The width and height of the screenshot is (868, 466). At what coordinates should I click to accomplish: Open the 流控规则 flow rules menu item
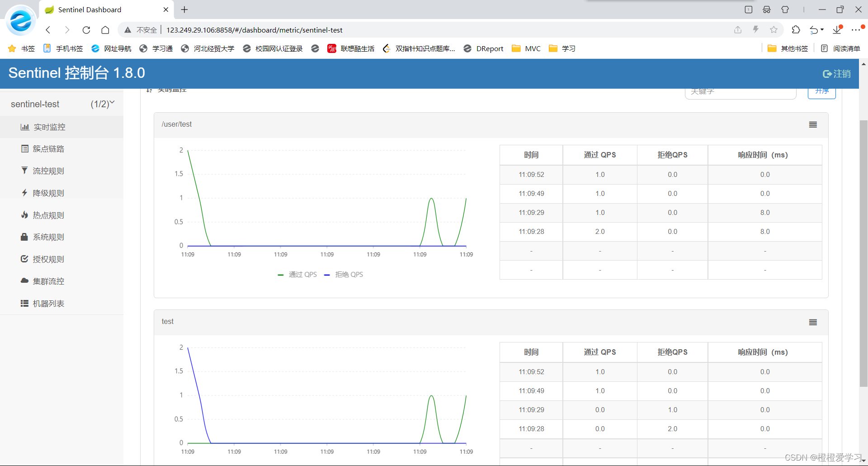(x=61, y=171)
